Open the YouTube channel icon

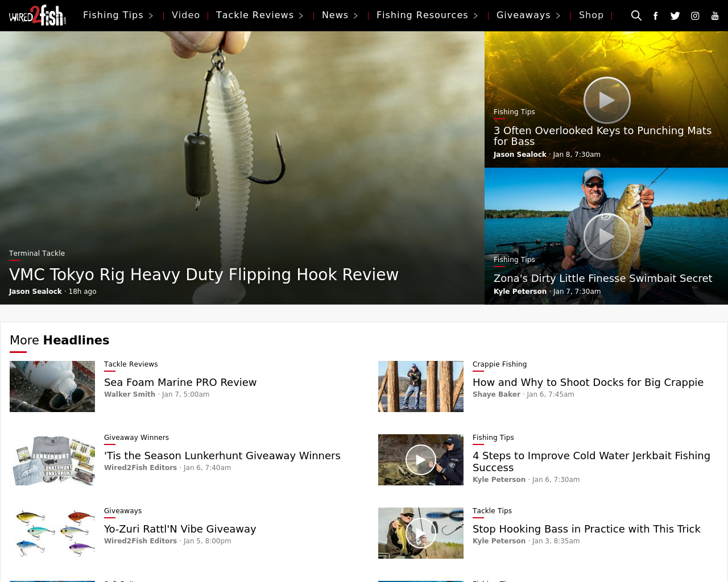[715, 16]
